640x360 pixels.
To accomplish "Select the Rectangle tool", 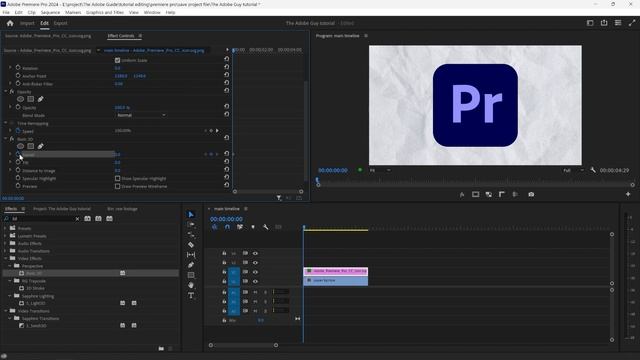I will 191,275.
